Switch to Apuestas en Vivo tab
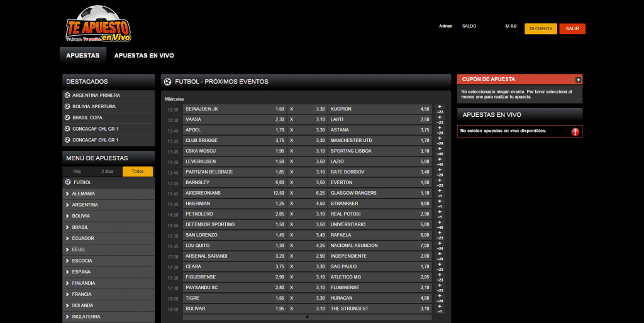The height and width of the screenshot is (323, 644). coord(144,55)
